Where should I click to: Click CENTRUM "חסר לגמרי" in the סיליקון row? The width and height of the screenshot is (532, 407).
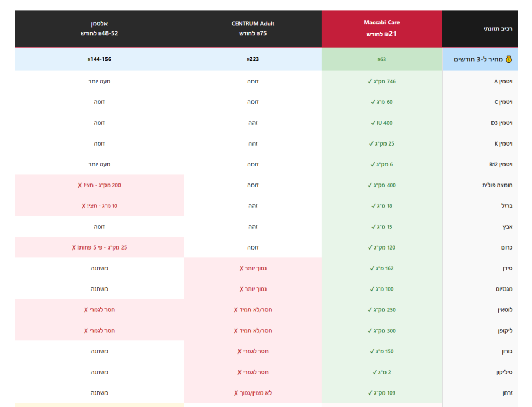click(x=253, y=372)
